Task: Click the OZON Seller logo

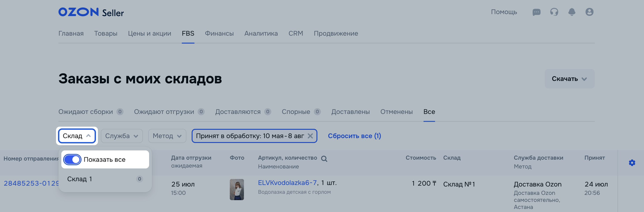Action: tap(91, 12)
